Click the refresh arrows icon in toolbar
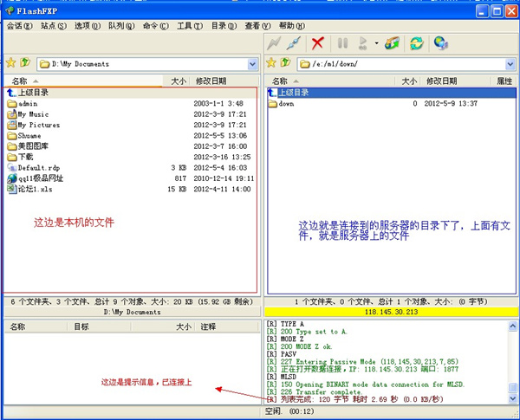 pyautogui.click(x=417, y=42)
